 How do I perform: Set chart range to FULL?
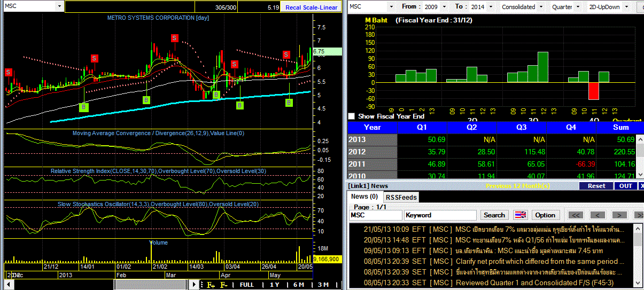(x=247, y=285)
